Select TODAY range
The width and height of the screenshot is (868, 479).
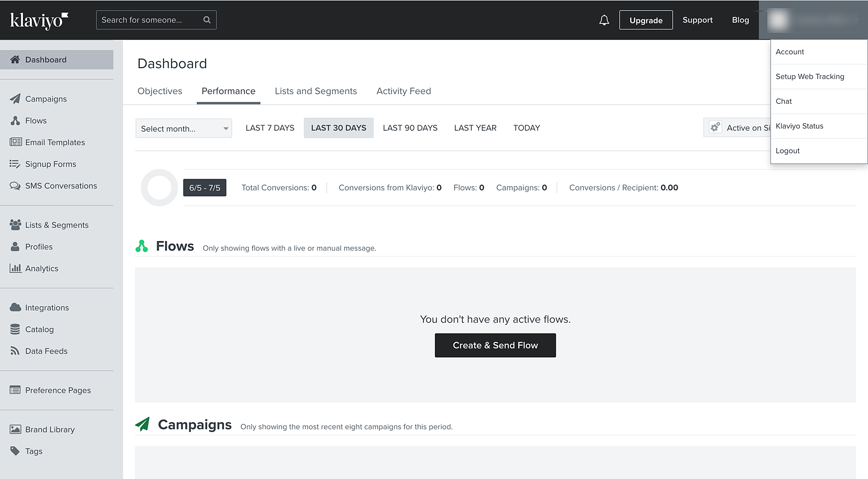point(526,128)
